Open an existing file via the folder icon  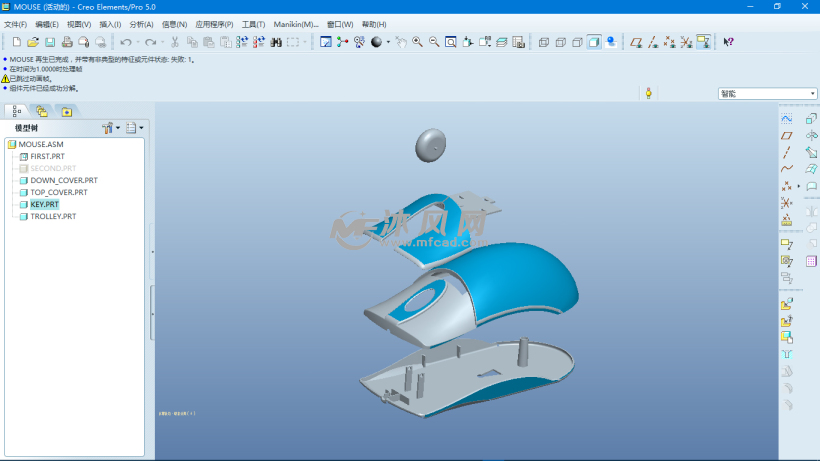click(33, 42)
